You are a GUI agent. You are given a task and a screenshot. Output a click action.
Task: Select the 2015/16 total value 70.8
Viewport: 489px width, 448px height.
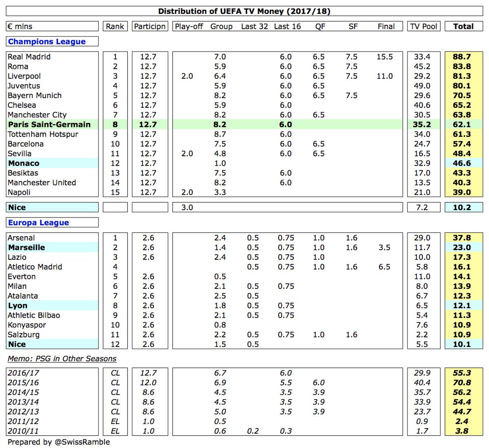(x=462, y=383)
